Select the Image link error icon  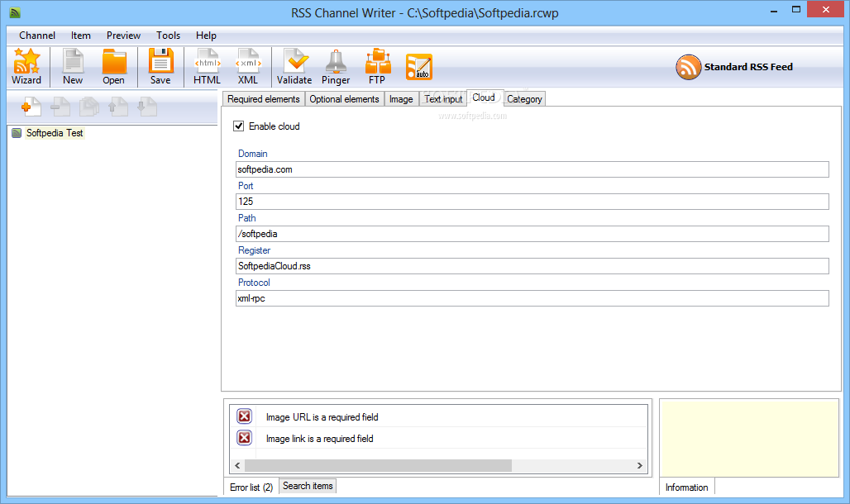point(245,437)
